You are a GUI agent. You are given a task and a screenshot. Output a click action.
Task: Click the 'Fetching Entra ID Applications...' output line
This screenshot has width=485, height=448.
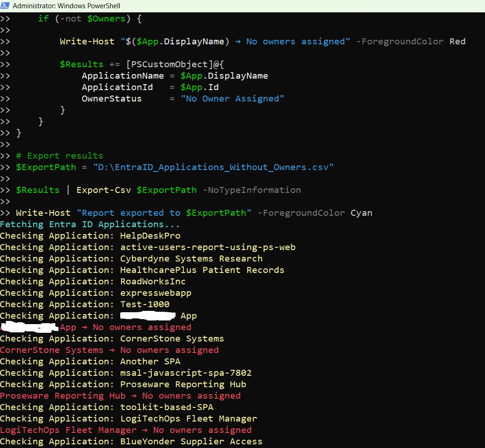point(90,224)
